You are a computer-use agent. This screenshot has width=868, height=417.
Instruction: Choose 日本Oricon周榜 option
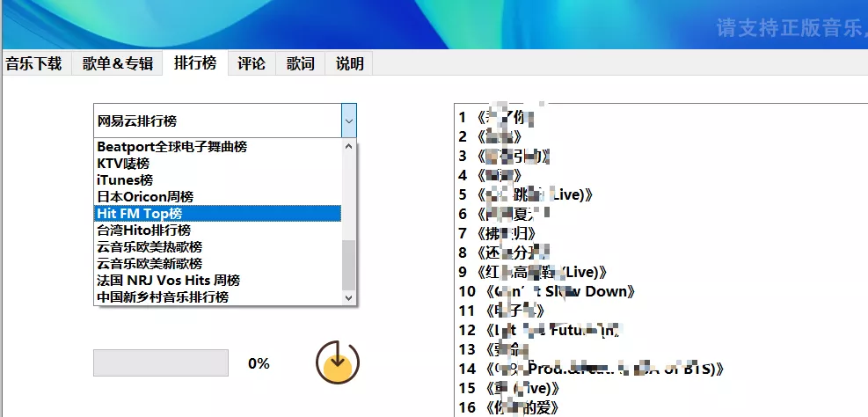tap(217, 196)
